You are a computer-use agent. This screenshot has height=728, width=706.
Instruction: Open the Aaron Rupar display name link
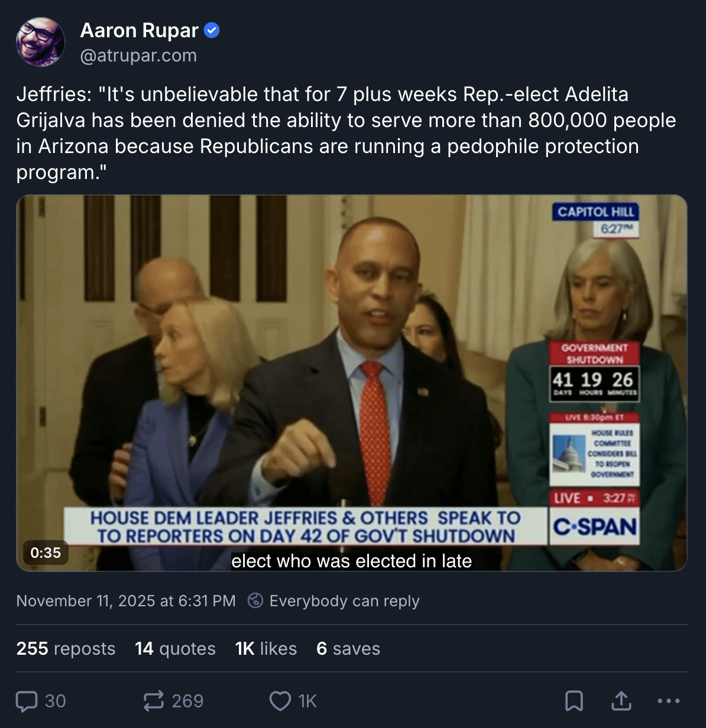(x=139, y=30)
